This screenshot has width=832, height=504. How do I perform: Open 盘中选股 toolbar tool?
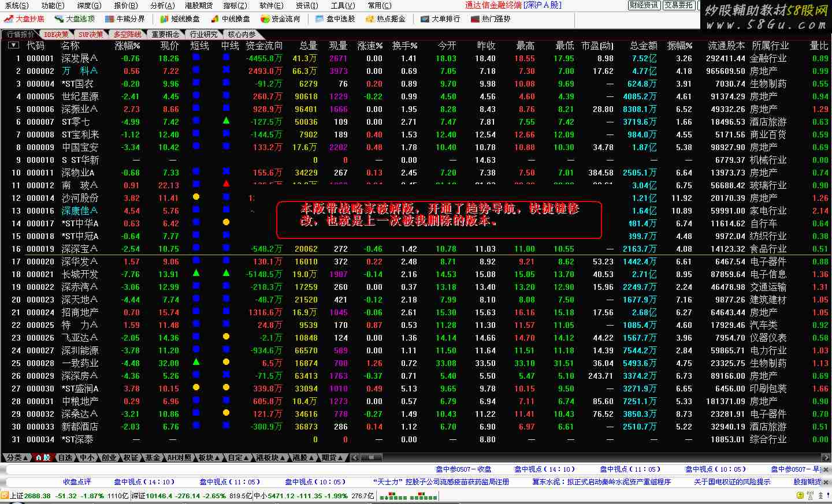[335, 19]
